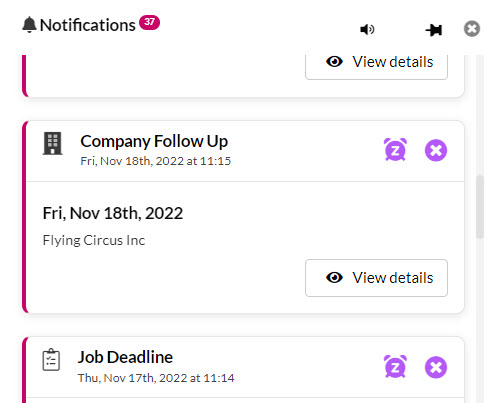494x403 pixels.
Task: Click the 37 unread notifications badge
Action: pos(149,22)
